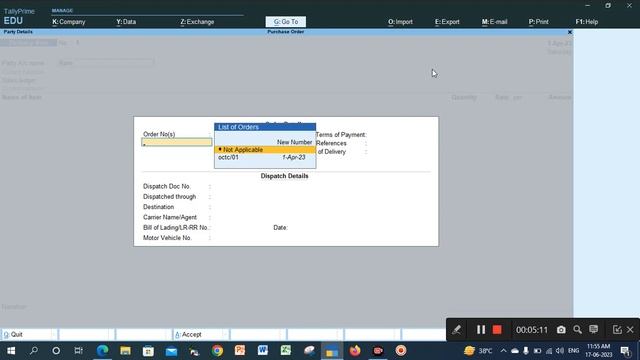Click the A: Accept button
640x360 pixels.
200,334
